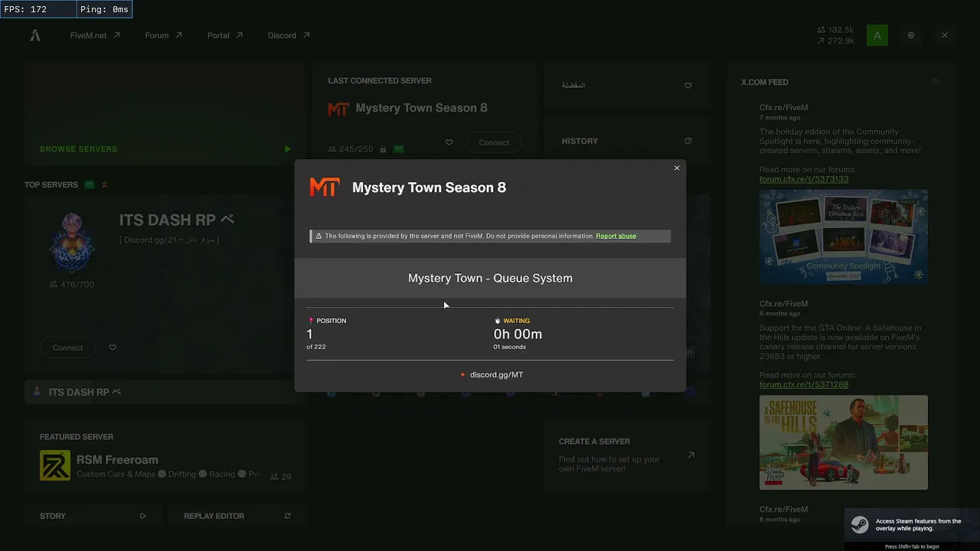This screenshot has height=551, width=980.
Task: Select the ITS DASH RP list row
Action: click(x=165, y=392)
